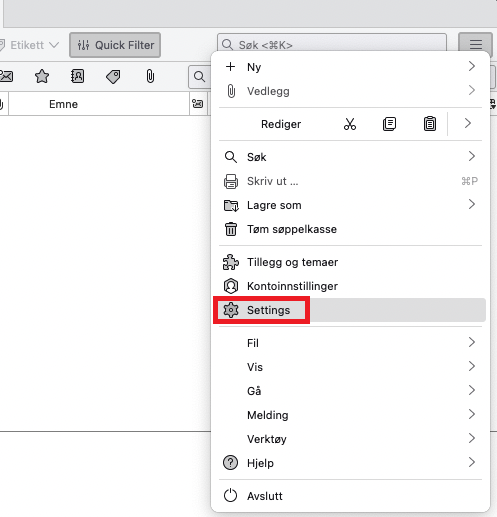
Task: Expand the Rediger submenu arrow
Action: (x=468, y=123)
